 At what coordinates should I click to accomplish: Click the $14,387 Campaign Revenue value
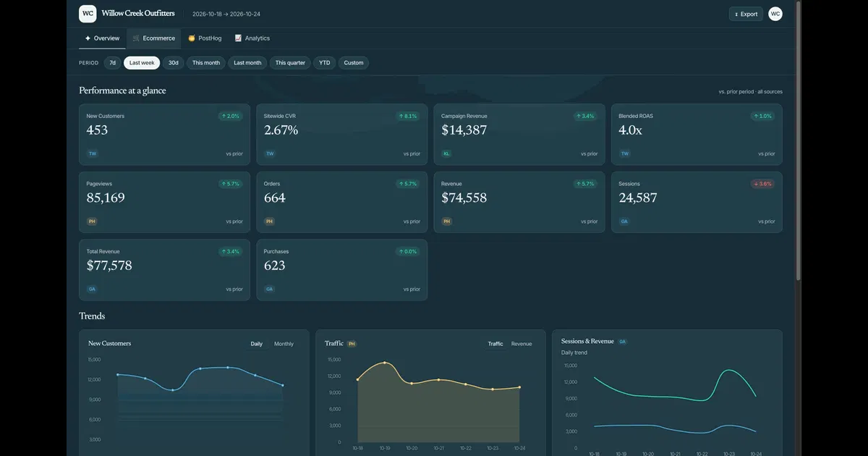464,130
